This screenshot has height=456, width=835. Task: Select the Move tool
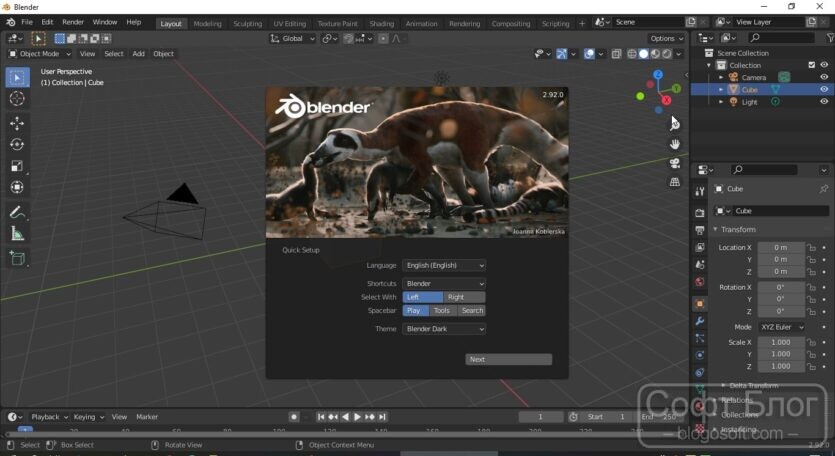17,124
